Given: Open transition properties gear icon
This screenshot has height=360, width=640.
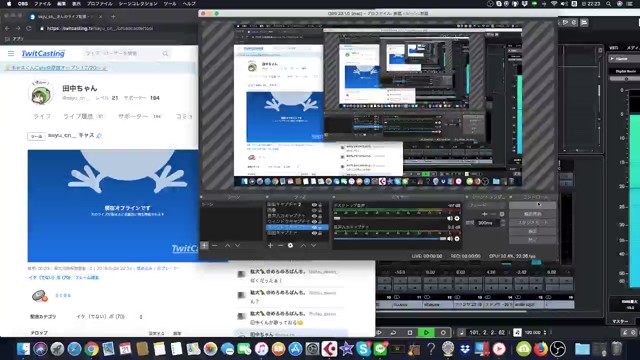Looking at the screenshot, I should [x=502, y=214].
